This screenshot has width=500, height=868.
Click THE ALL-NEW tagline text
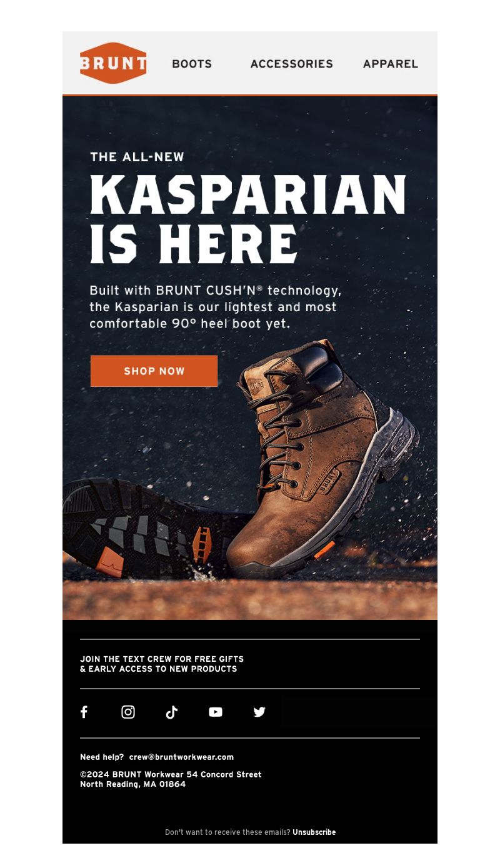point(137,157)
